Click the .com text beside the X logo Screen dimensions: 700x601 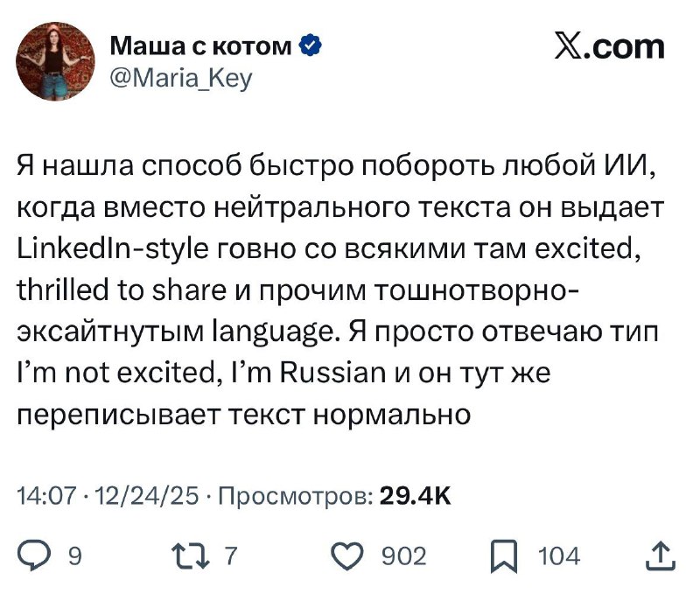point(629,45)
